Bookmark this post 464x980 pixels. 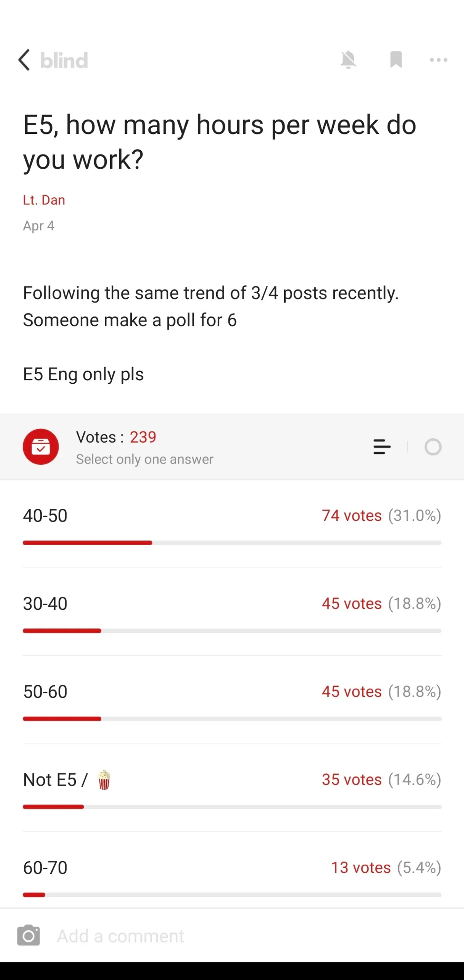click(x=396, y=60)
